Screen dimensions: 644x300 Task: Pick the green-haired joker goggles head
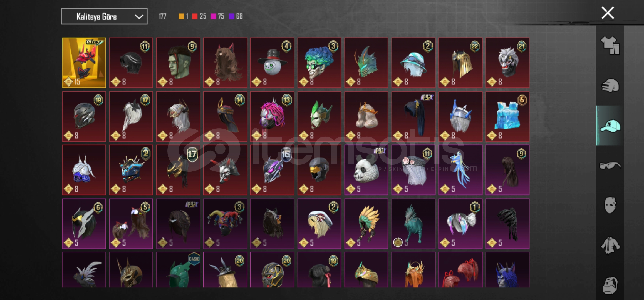click(319, 63)
